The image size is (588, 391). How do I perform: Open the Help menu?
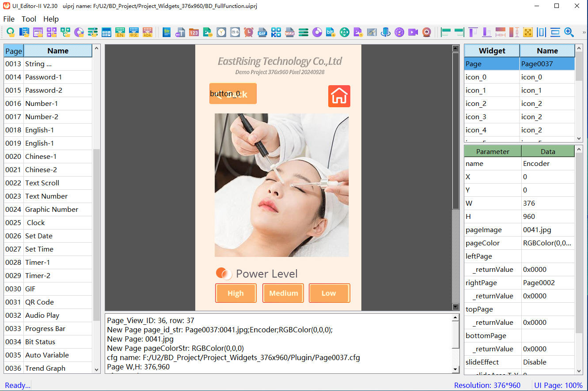[51, 19]
